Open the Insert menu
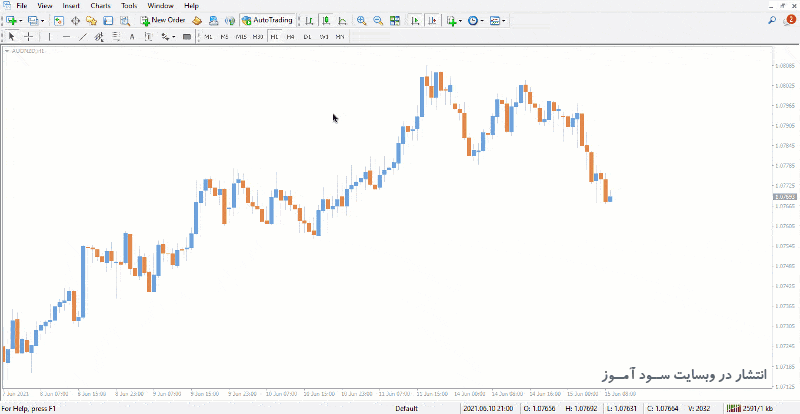 [x=71, y=6]
